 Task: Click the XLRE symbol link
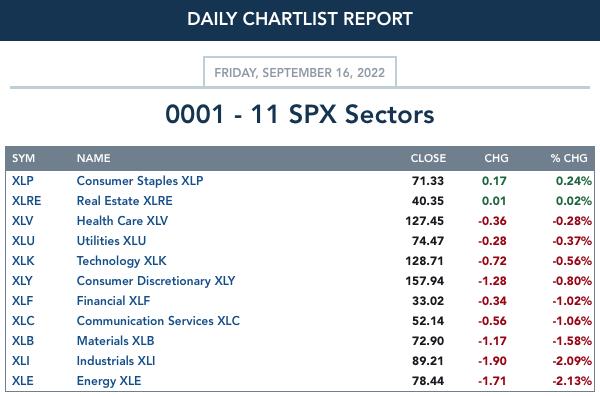26,200
